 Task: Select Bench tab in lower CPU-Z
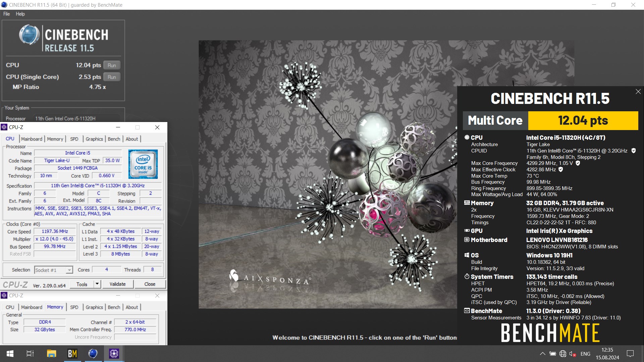(x=114, y=307)
